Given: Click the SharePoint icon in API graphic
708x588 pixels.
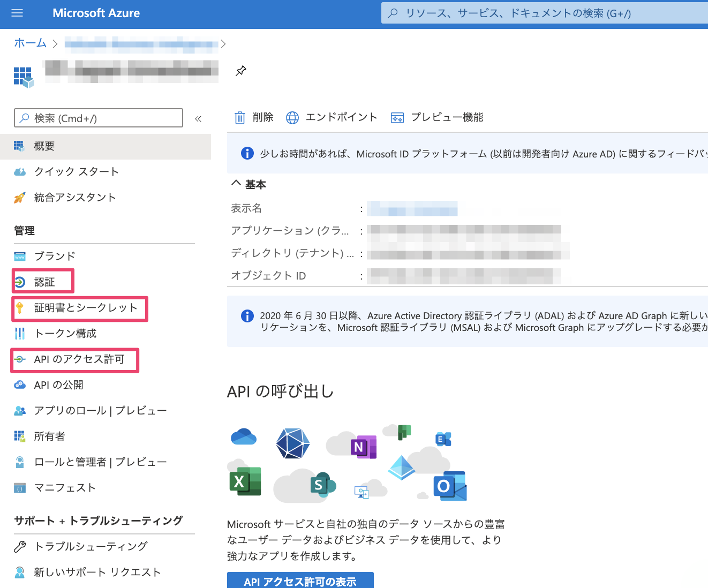Looking at the screenshot, I should 323,485.
